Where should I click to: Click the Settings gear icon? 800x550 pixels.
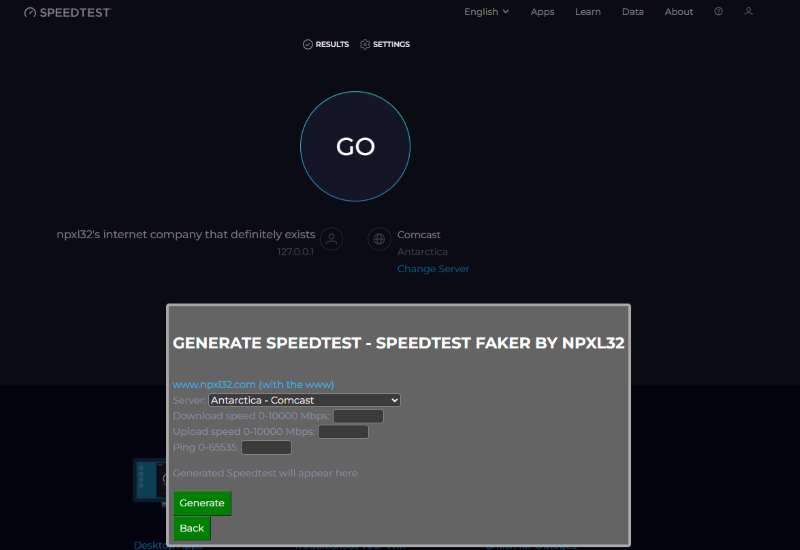[365, 44]
